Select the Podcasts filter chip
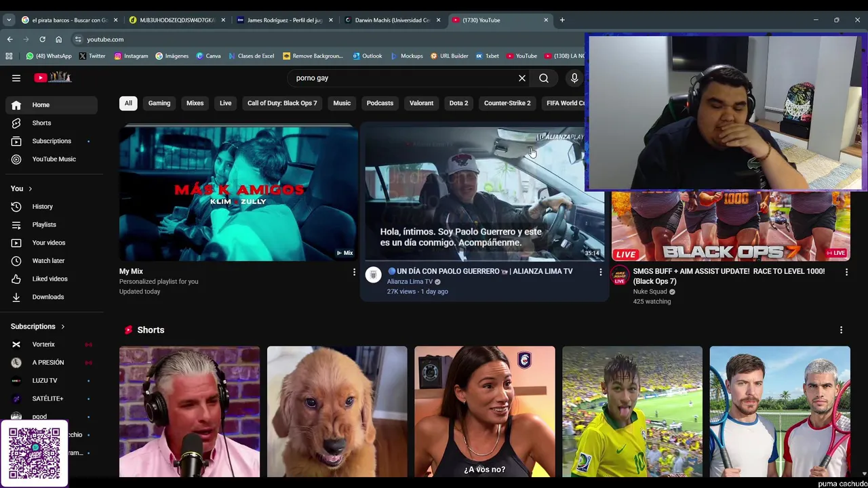 380,103
